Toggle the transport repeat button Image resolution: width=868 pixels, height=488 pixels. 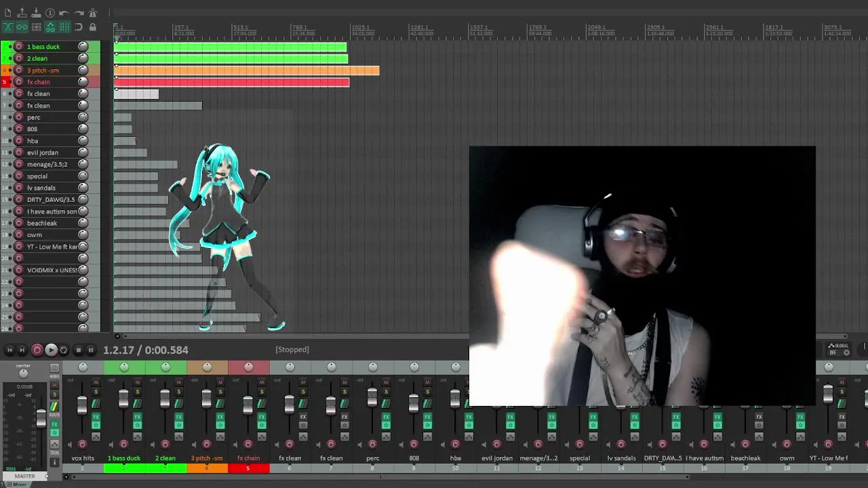tap(64, 350)
